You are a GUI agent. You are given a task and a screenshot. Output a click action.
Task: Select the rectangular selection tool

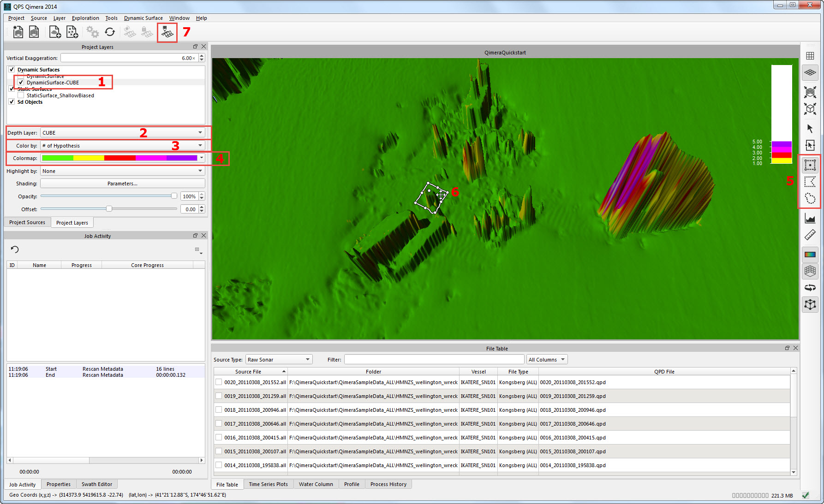810,165
